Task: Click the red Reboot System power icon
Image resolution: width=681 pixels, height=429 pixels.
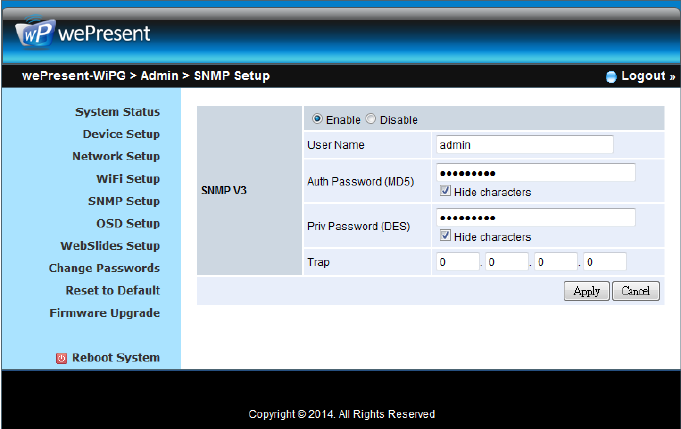Action: [61, 358]
